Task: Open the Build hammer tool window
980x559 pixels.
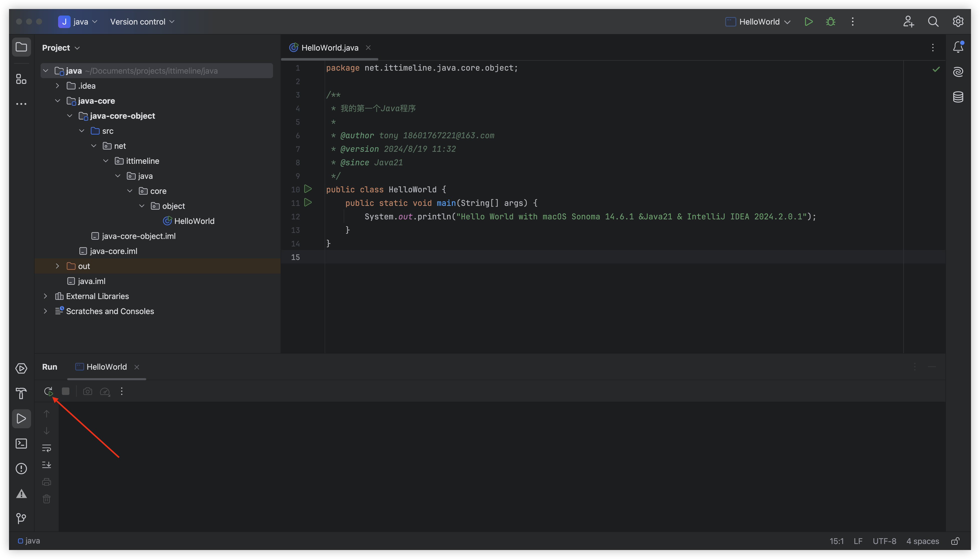Action: (x=21, y=393)
